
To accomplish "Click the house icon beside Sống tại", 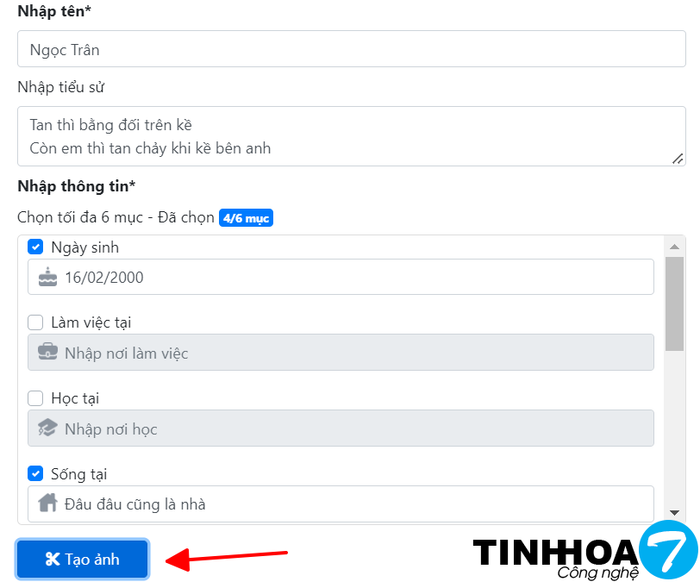I will [x=47, y=503].
